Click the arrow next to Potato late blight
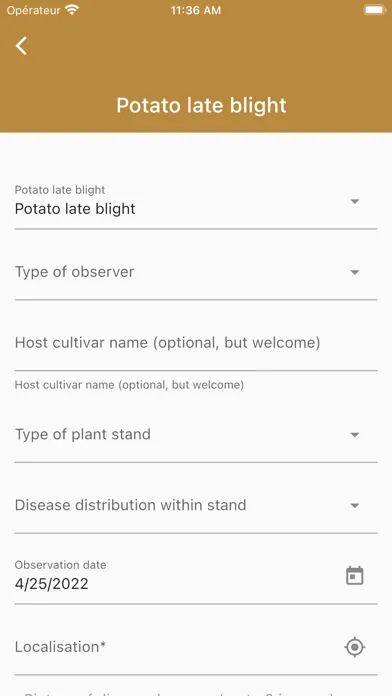Image resolution: width=392 pixels, height=696 pixels. 354,202
